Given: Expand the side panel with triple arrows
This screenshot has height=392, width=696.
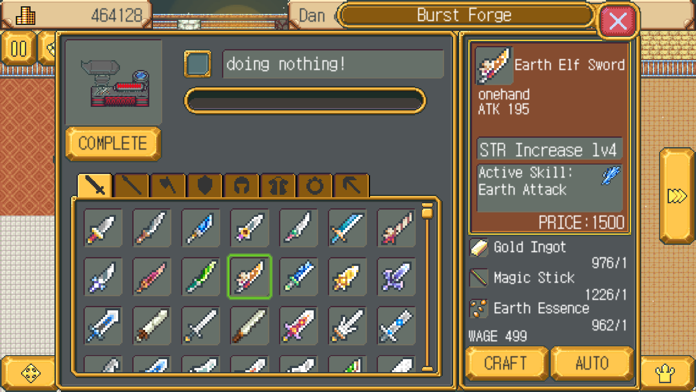Looking at the screenshot, I should tap(677, 196).
